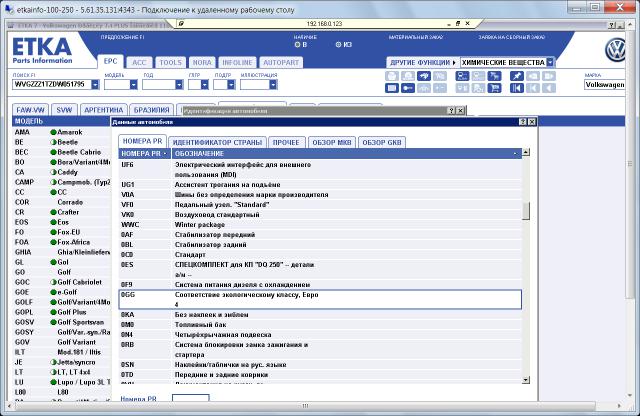Screen dimensions: 640x416
Task: Open the БРАЗИЛИЯ market tab
Action: coord(151,110)
